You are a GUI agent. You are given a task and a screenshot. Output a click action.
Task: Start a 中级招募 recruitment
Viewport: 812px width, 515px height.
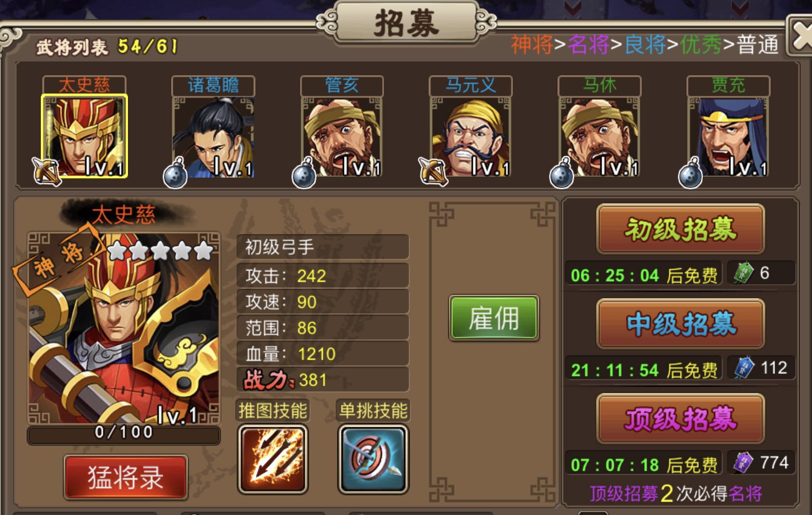681,324
